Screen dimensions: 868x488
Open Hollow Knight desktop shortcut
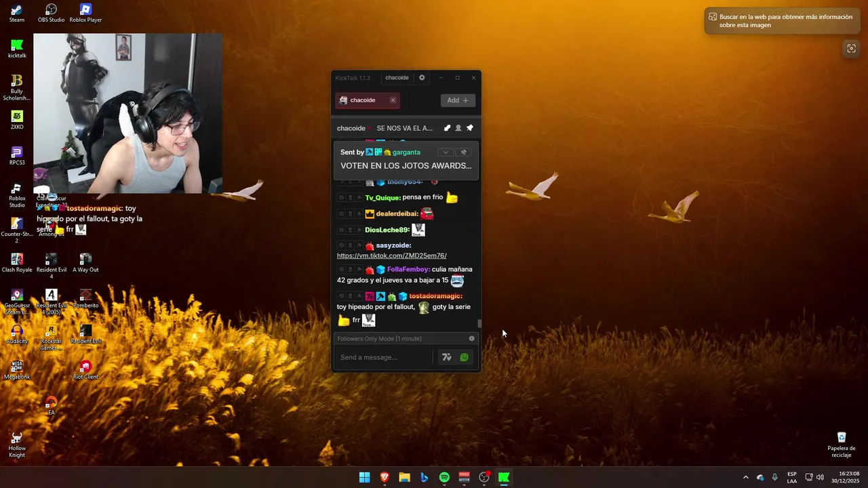point(17,445)
